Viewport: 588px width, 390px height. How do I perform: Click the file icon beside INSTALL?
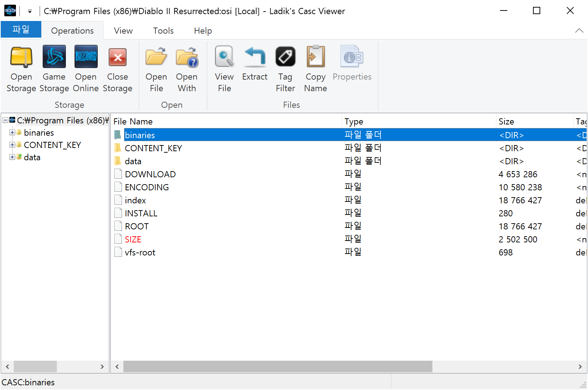118,213
